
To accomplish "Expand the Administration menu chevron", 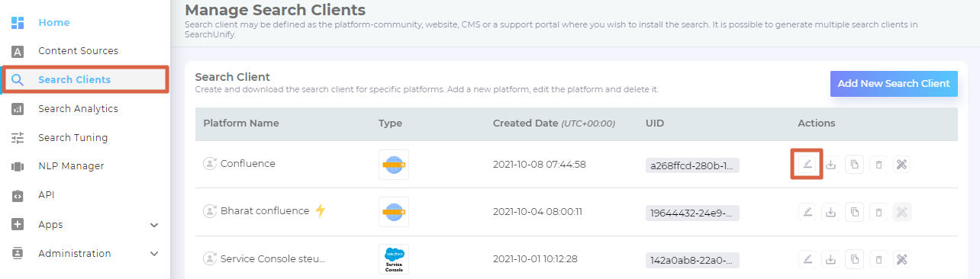I will pyautogui.click(x=154, y=254).
